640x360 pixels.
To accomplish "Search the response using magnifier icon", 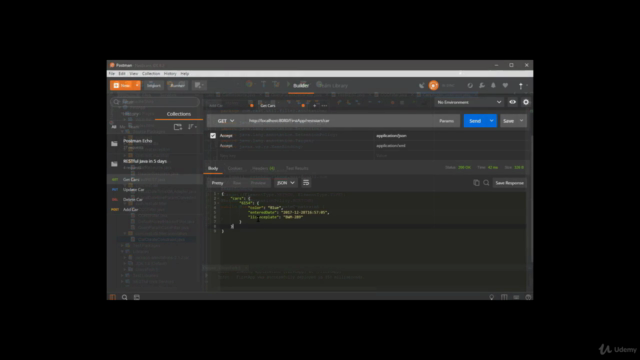I will [486, 183].
